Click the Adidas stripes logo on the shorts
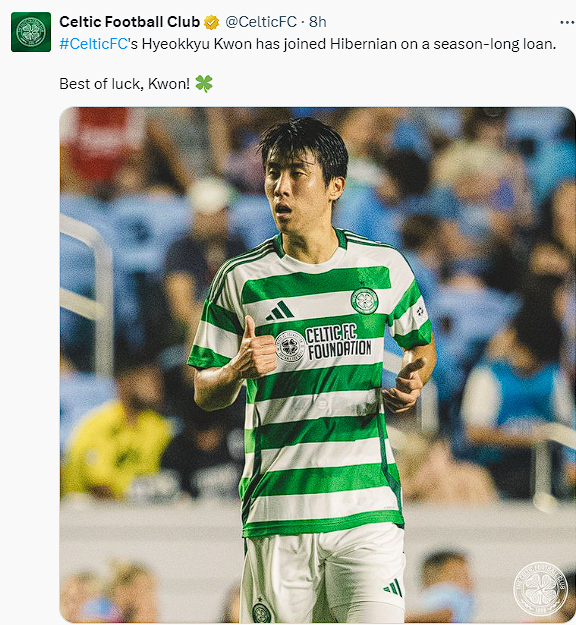The width and height of the screenshot is (576, 625). [393, 588]
